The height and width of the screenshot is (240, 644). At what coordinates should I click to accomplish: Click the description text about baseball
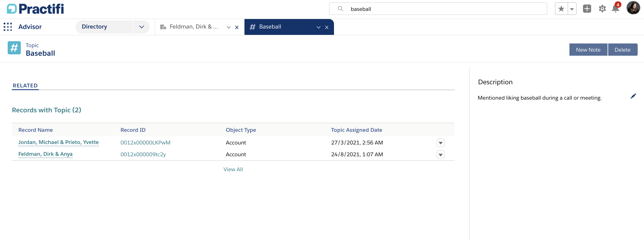[540, 98]
